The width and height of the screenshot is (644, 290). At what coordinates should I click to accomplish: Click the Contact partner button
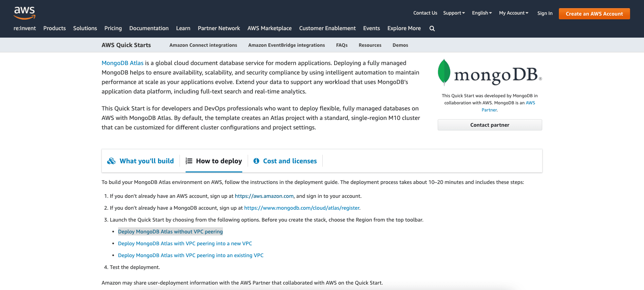point(490,125)
